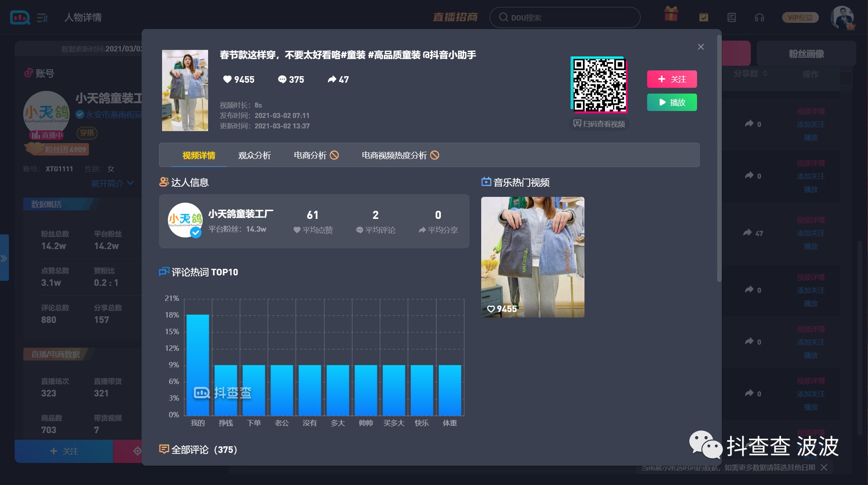Click 音乐热门视频 section icon
868x485 pixels.
pyautogui.click(x=486, y=182)
